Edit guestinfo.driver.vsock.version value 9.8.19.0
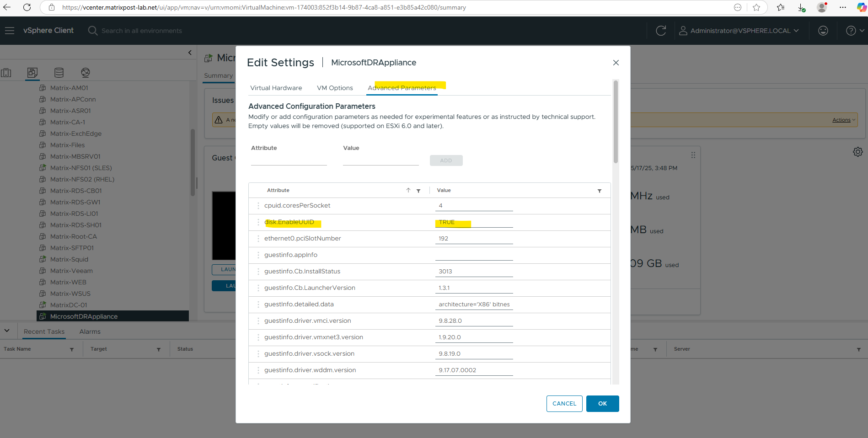The image size is (868, 438). click(x=474, y=354)
